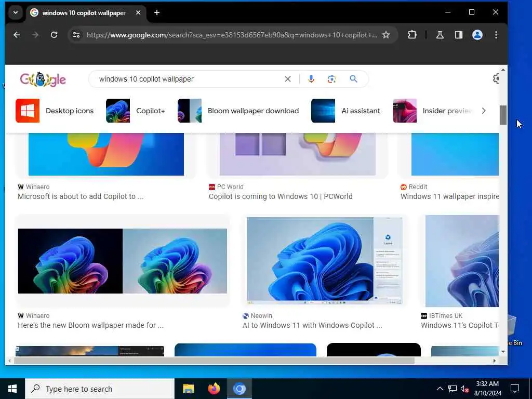Open the Windows Start menu
The image size is (532, 399).
[12, 389]
